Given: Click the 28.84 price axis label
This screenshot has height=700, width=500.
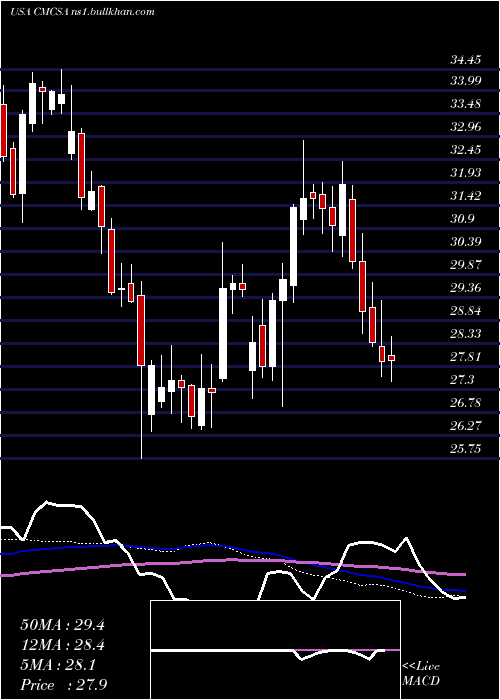Looking at the screenshot, I should (x=466, y=311).
